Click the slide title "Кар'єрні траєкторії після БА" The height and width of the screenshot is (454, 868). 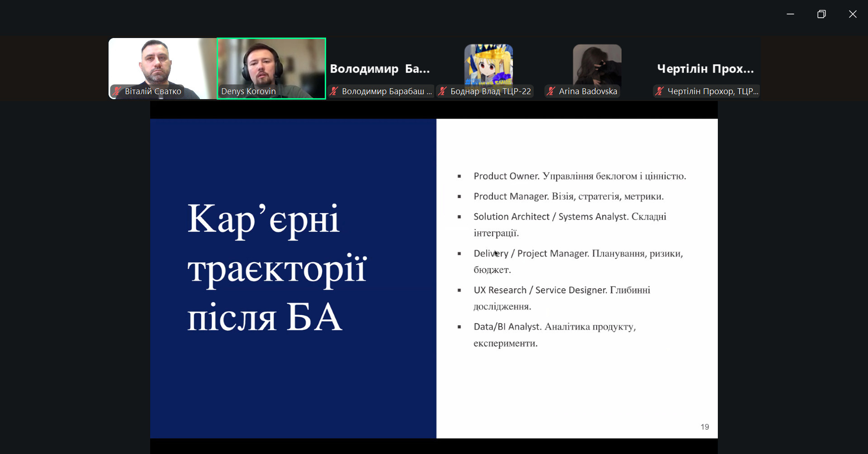click(x=276, y=268)
